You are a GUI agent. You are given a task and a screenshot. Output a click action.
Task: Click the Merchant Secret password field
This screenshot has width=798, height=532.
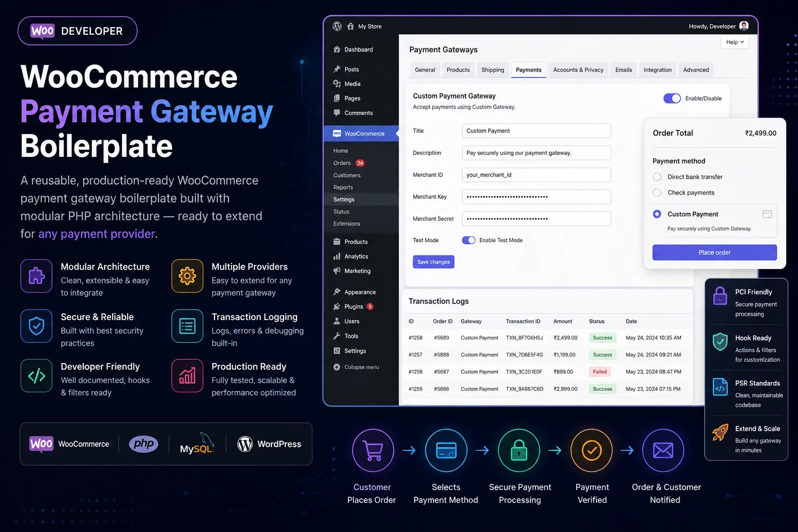(536, 219)
